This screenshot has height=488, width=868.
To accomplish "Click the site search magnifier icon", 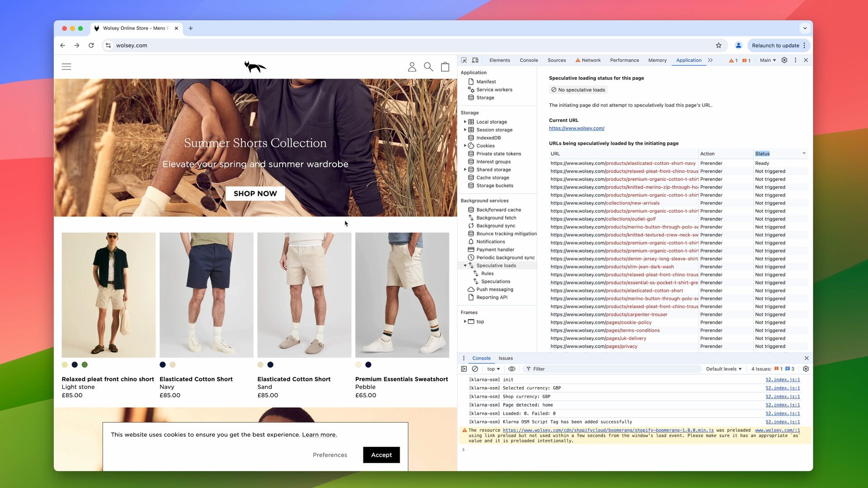I will click(428, 67).
